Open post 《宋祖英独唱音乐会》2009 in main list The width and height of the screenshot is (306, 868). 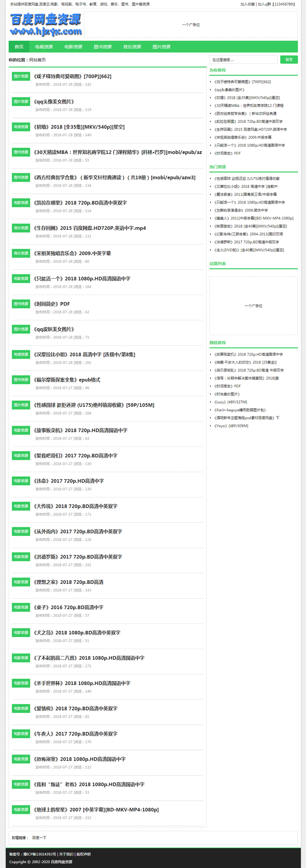(x=72, y=253)
